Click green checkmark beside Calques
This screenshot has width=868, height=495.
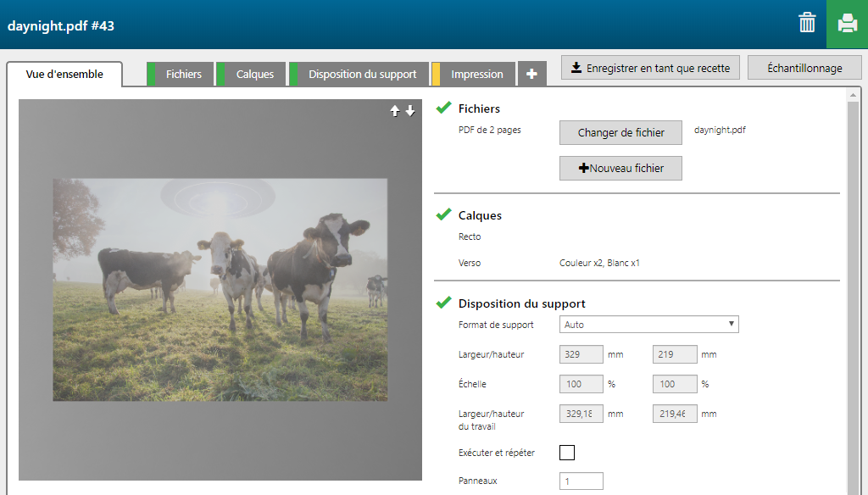[444, 214]
